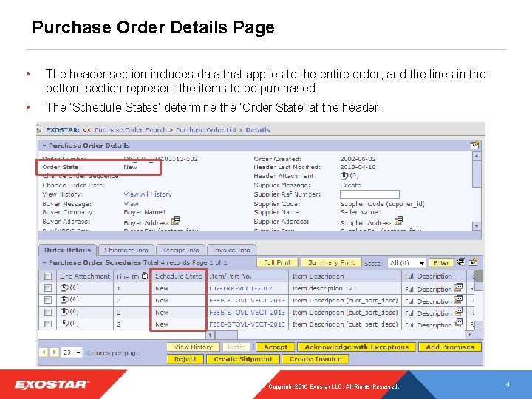Click the Item/Part No. column header
Image resolution: width=532 pixels, height=399 pixels.
[248, 276]
